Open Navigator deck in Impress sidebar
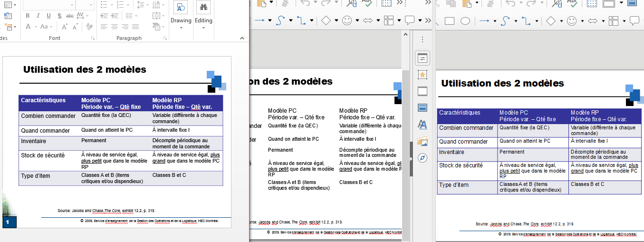 tap(422, 158)
